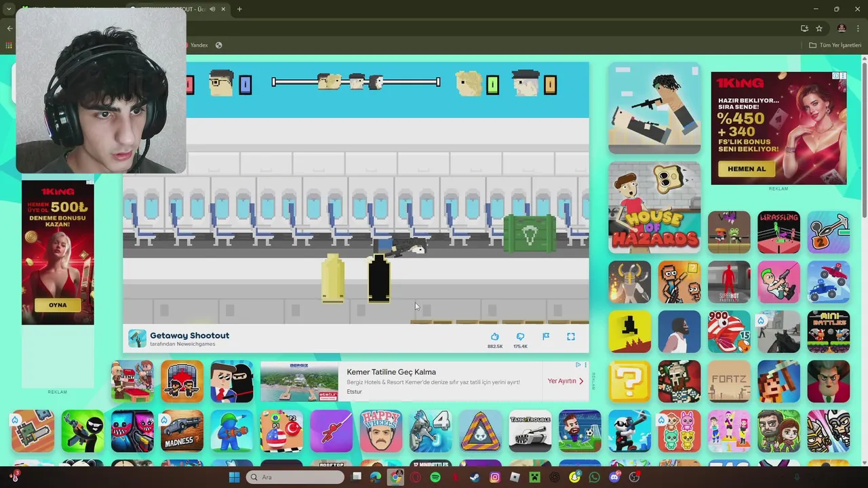
Task: Click the Kemer Tatiline Geç Kalma ad title
Action: (391, 372)
